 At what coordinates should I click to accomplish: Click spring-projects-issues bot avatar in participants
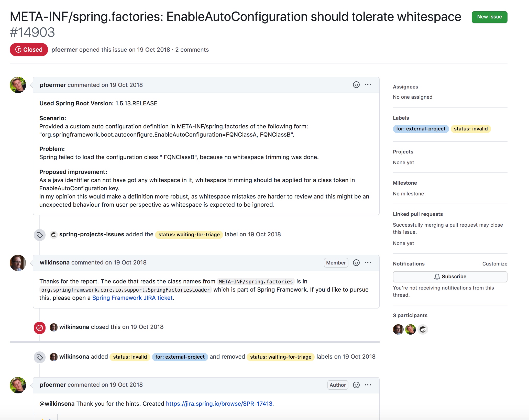click(423, 329)
